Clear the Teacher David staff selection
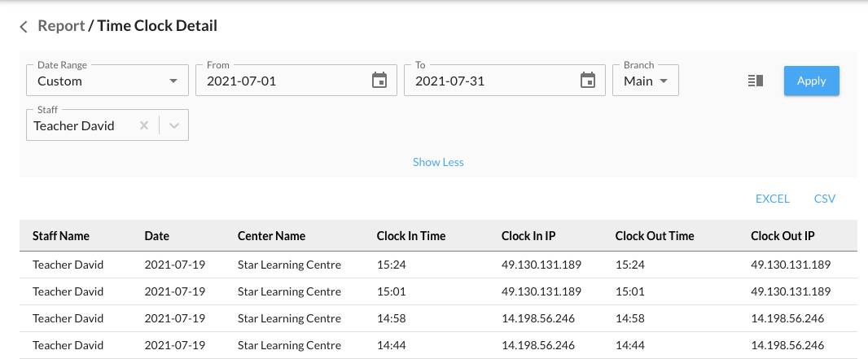 144,126
